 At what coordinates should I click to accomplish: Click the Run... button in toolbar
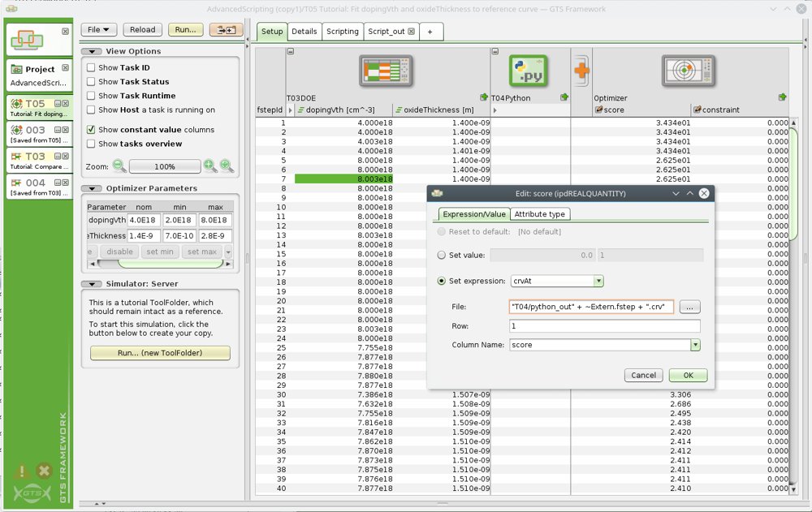pos(185,29)
